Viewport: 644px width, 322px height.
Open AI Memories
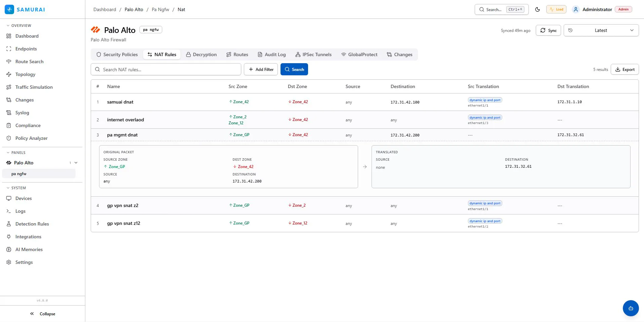[29, 249]
